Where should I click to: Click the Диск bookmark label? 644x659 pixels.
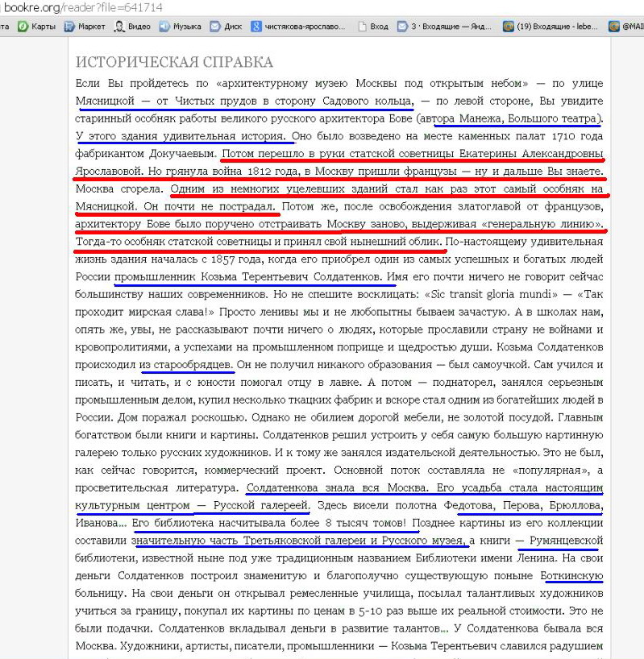(x=233, y=27)
